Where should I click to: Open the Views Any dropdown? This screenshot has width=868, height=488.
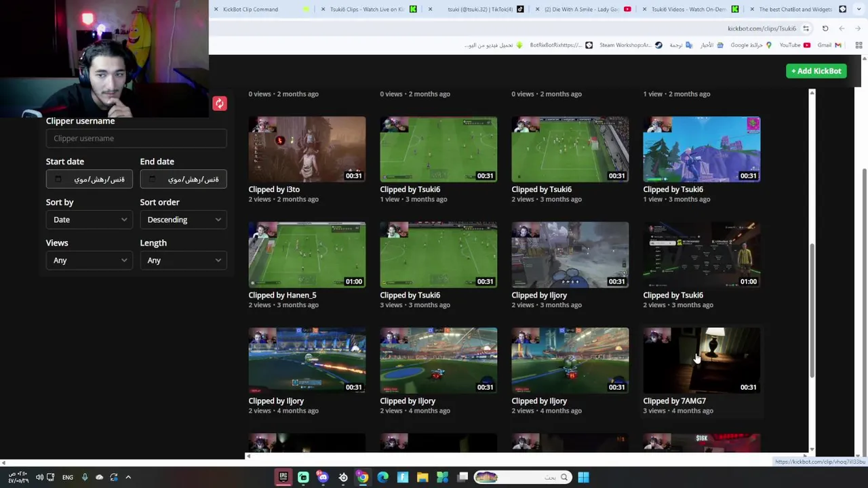coord(89,260)
